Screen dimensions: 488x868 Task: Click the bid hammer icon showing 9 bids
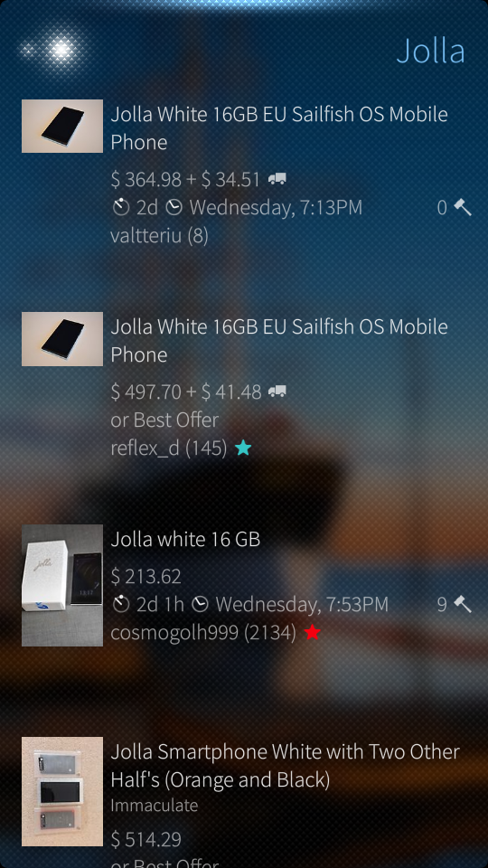pyautogui.click(x=463, y=604)
